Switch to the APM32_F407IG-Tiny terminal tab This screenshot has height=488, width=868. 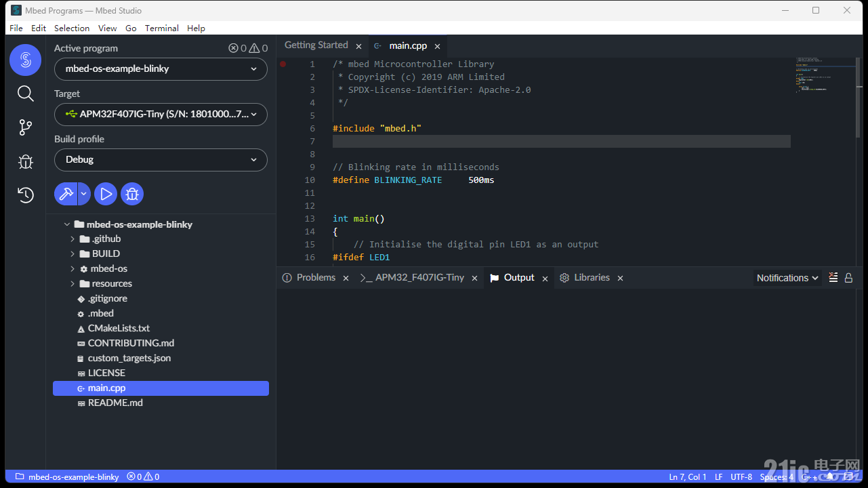[x=419, y=277]
